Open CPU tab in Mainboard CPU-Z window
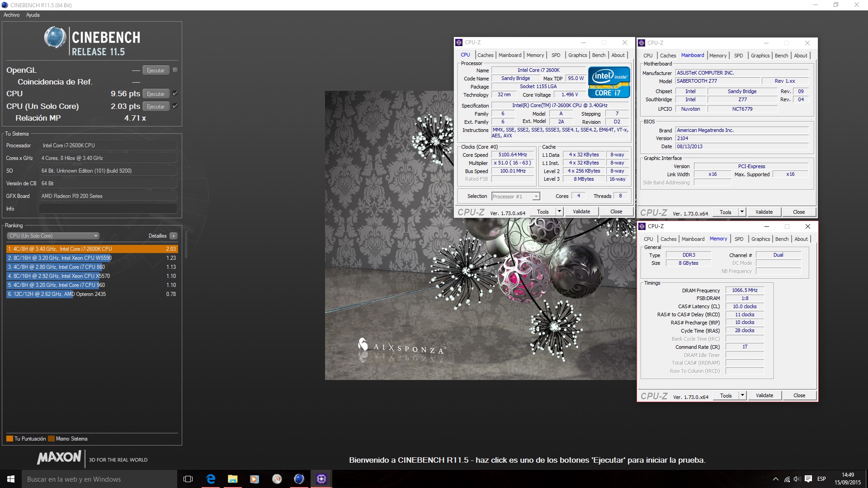This screenshot has height=488, width=868. click(648, 56)
